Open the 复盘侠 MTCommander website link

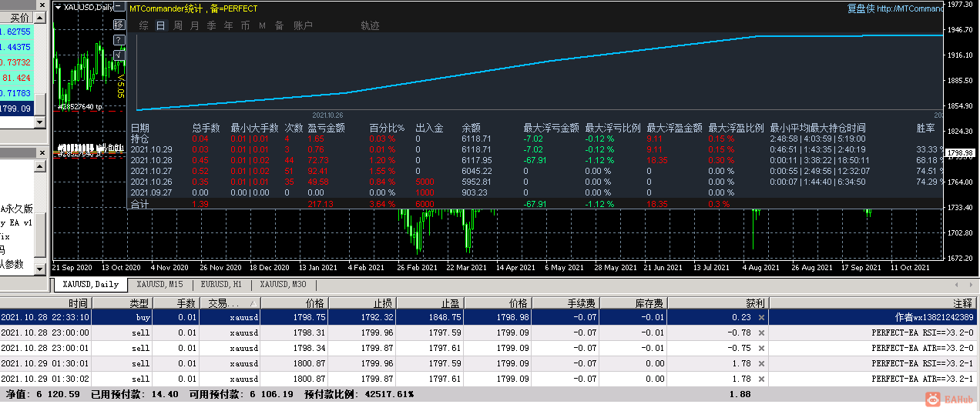tap(894, 8)
